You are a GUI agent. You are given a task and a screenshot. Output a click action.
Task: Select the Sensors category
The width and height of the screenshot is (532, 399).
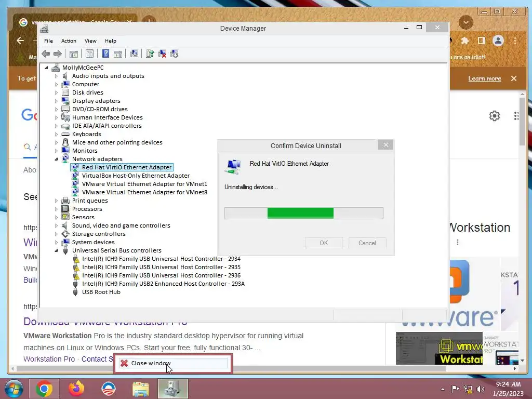click(83, 217)
